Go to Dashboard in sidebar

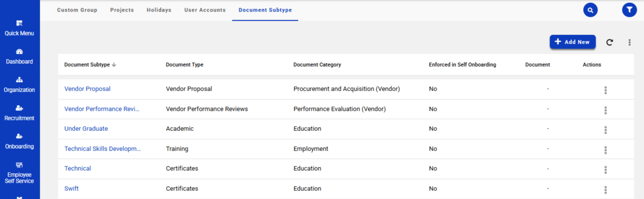20,57
